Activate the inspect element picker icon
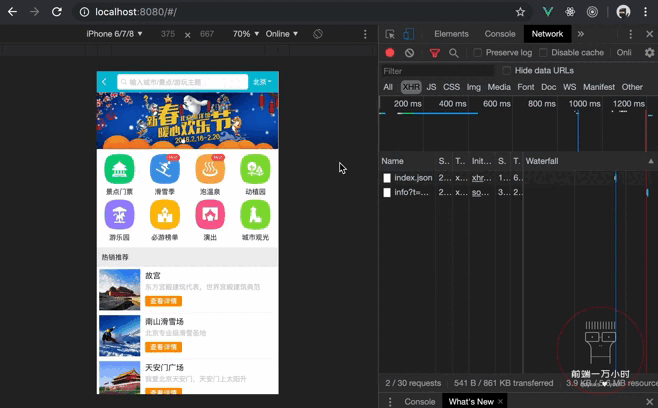Image resolution: width=658 pixels, height=408 pixels. point(390,34)
